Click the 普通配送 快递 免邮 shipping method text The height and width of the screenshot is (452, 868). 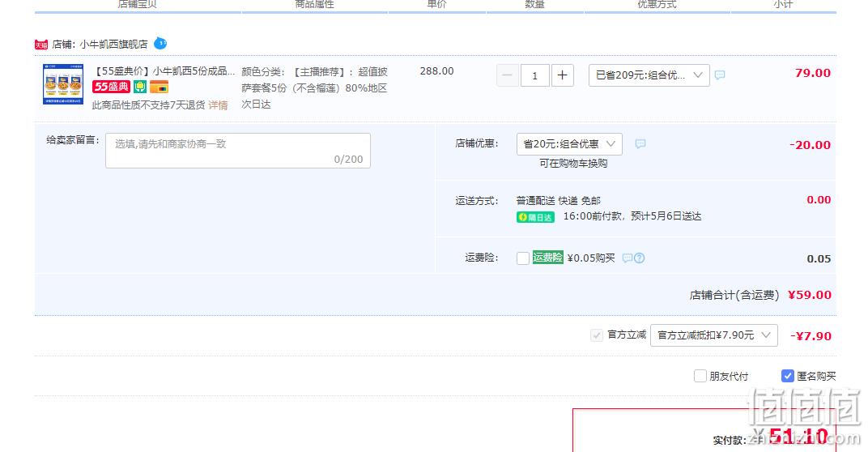[x=559, y=201]
